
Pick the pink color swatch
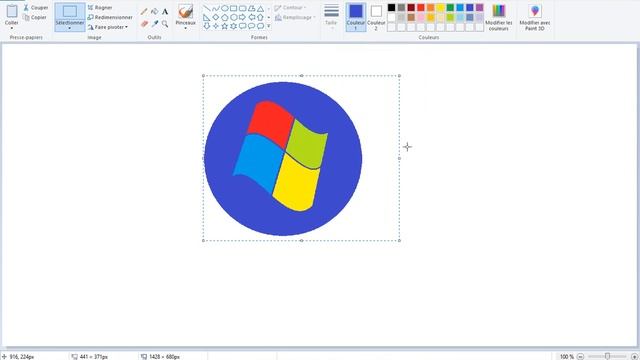421,18
